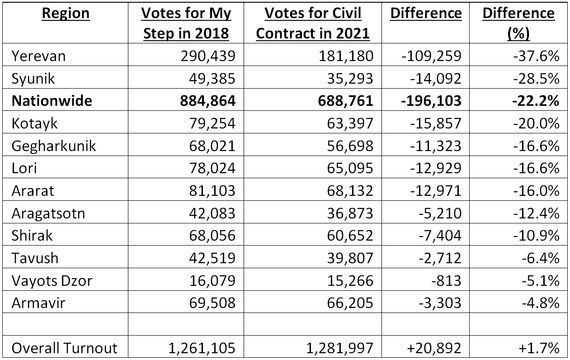The image size is (570, 360).
Task: Select the -109,259 difference cell
Action: (431, 56)
